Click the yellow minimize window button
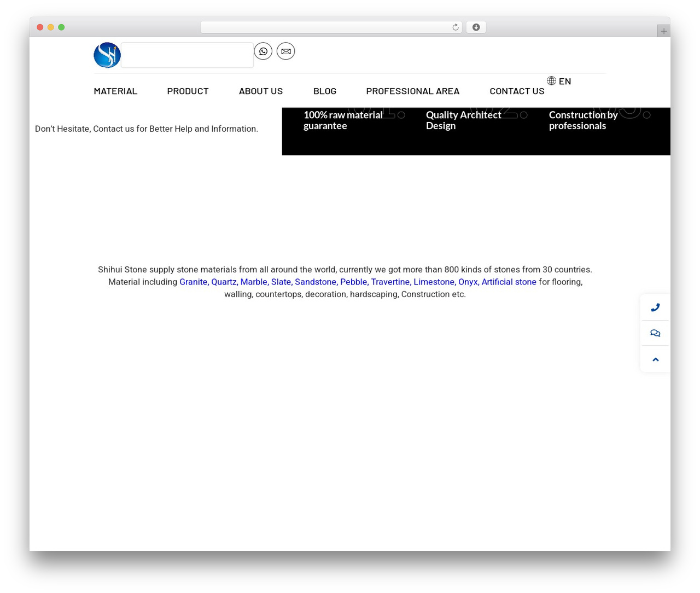Screen dimensions: 700x593 50,27
